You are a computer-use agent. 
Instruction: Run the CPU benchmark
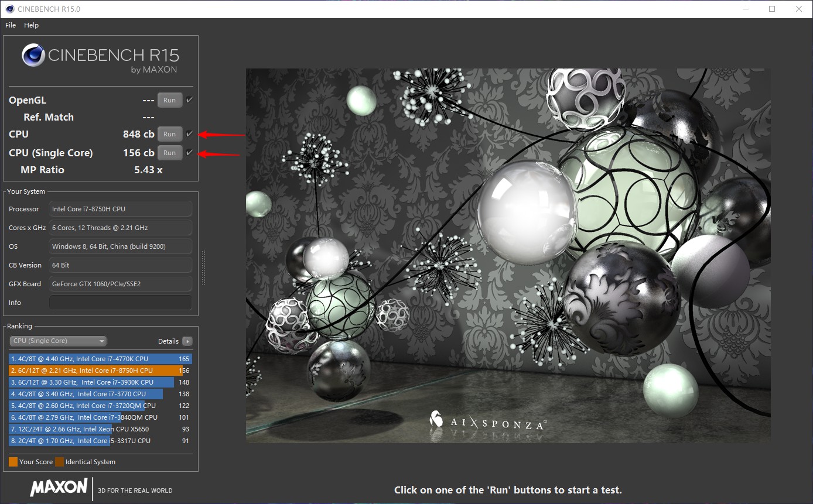[169, 134]
